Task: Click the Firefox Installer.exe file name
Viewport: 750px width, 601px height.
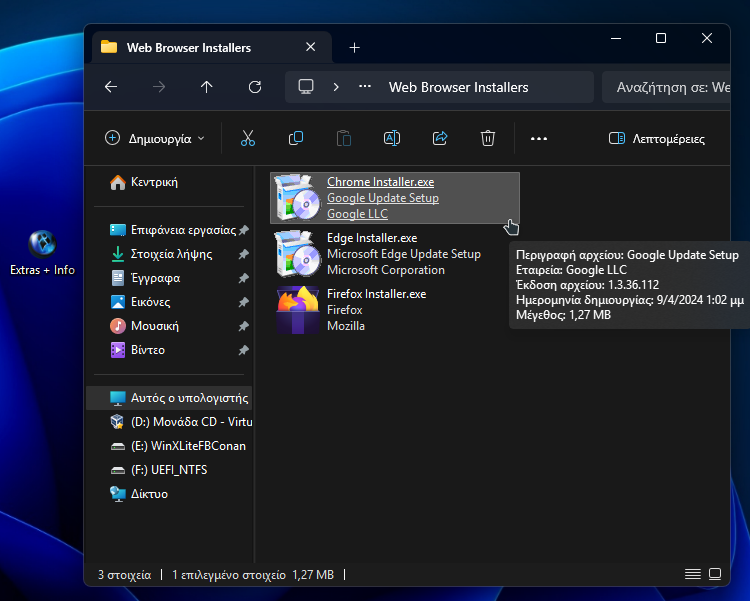Action: point(376,294)
